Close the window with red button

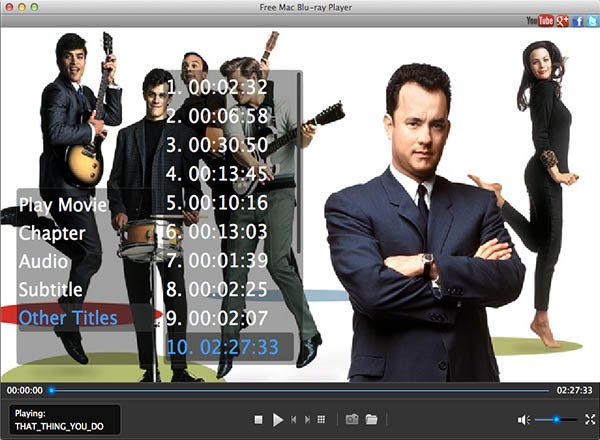pyautogui.click(x=10, y=7)
